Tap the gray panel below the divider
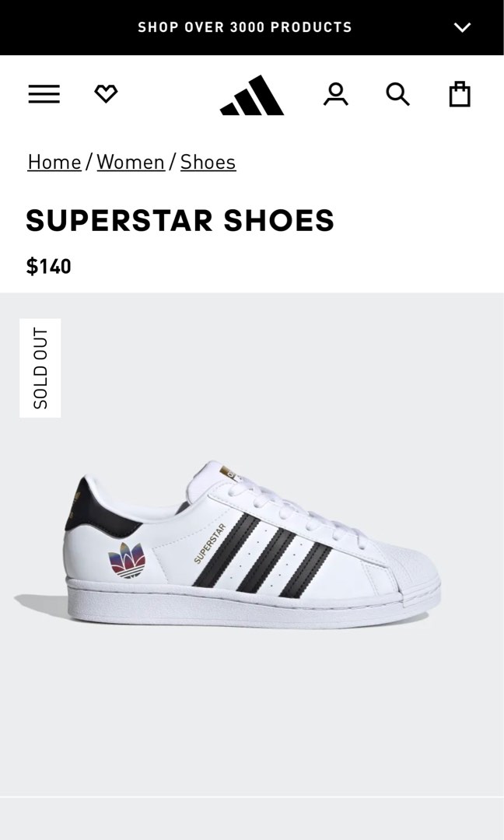This screenshot has height=840, width=504. coord(252,819)
